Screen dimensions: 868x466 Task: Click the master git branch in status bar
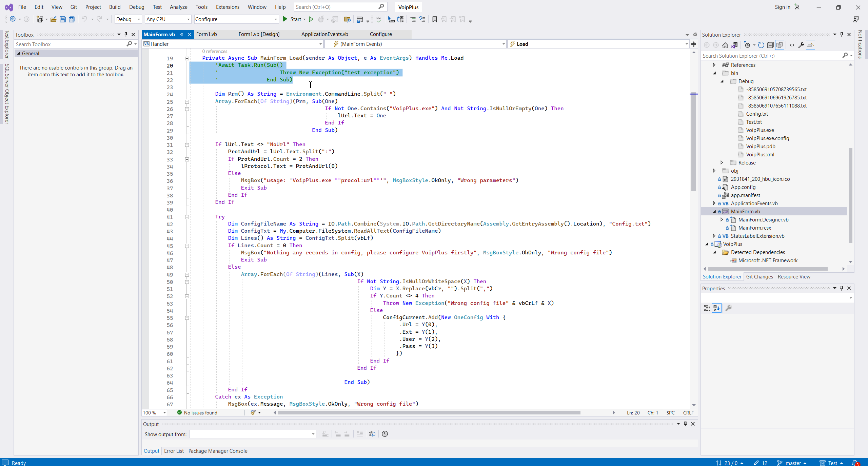(x=793, y=463)
